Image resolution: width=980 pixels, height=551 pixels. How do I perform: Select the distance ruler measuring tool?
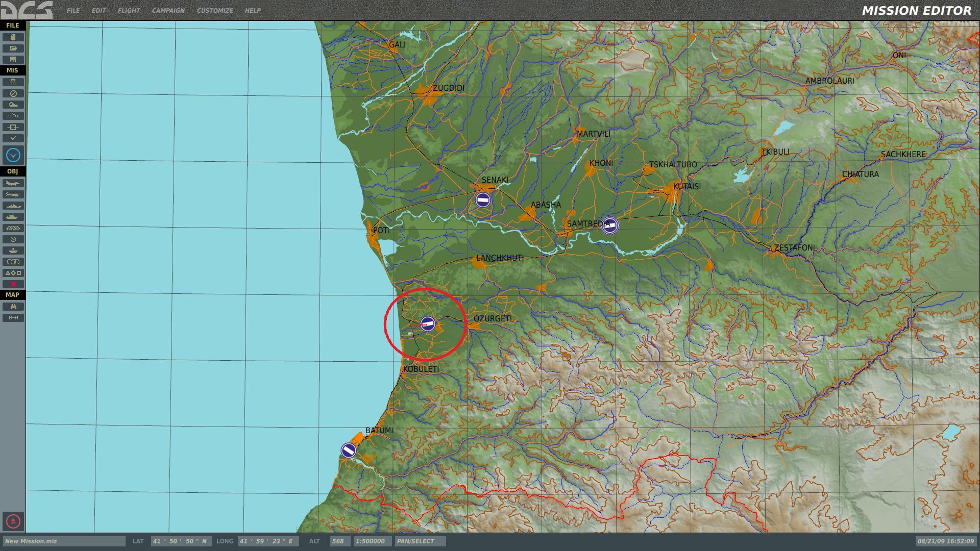(x=13, y=318)
